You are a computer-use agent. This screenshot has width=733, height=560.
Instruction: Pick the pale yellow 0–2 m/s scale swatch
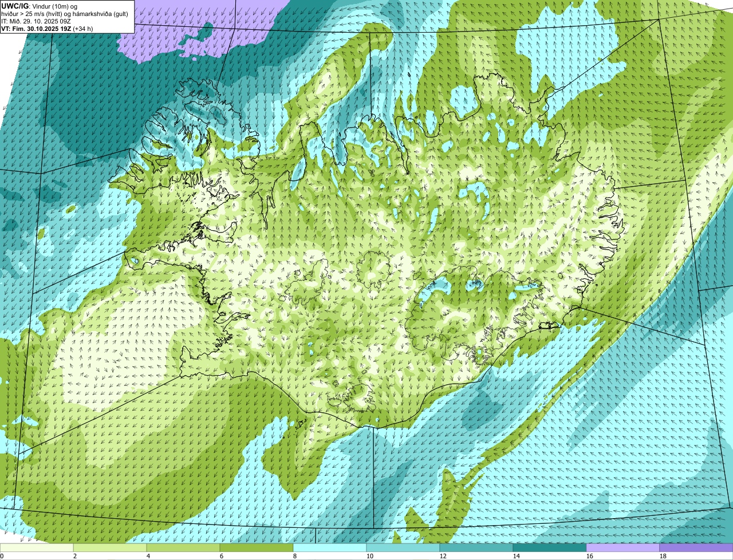(x=37, y=548)
